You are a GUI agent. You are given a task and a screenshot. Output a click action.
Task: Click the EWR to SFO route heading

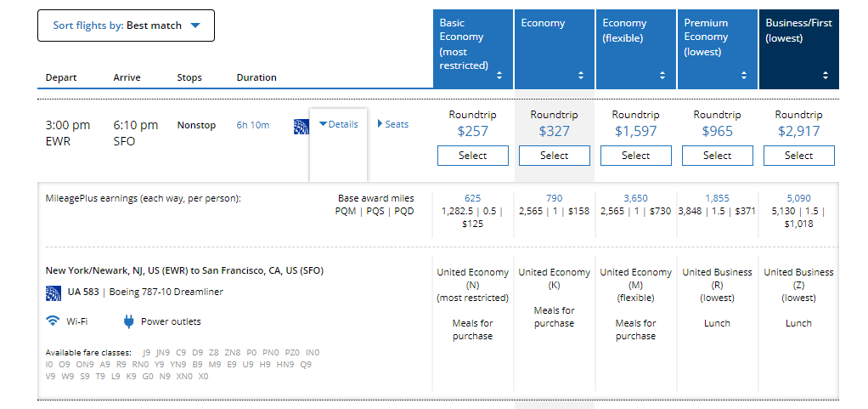(184, 271)
